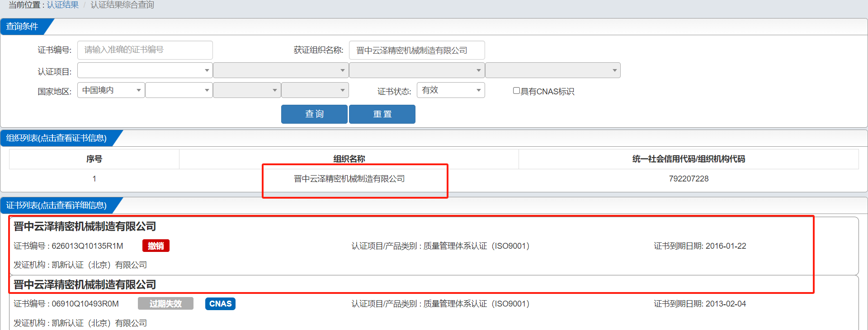This screenshot has height=330, width=868.
Task: Open the second 认证项目 dropdown
Action: tap(281, 70)
